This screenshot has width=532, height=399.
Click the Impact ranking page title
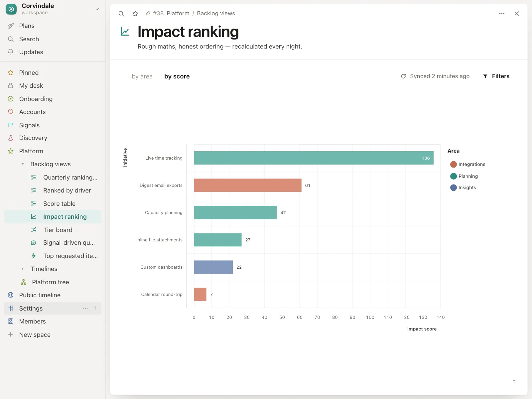click(x=188, y=32)
